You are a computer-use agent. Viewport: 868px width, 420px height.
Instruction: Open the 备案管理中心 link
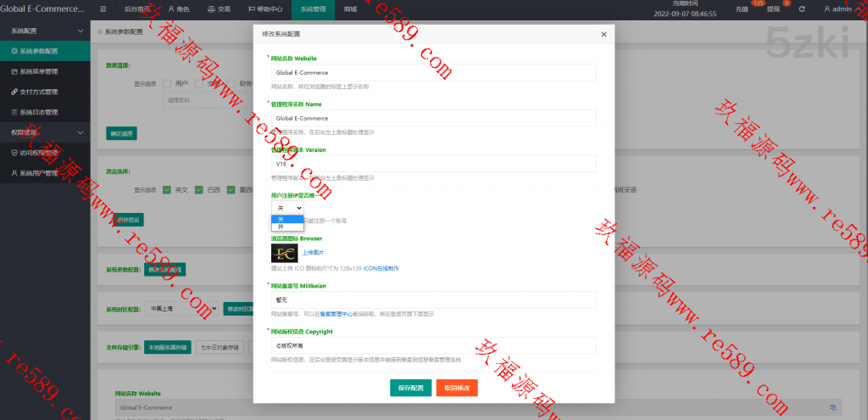click(x=336, y=314)
